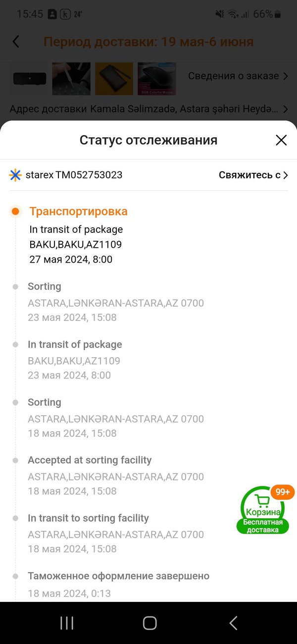The image size is (297, 644).
Task: Open the Корзина cart floating icon
Action: click(262, 510)
